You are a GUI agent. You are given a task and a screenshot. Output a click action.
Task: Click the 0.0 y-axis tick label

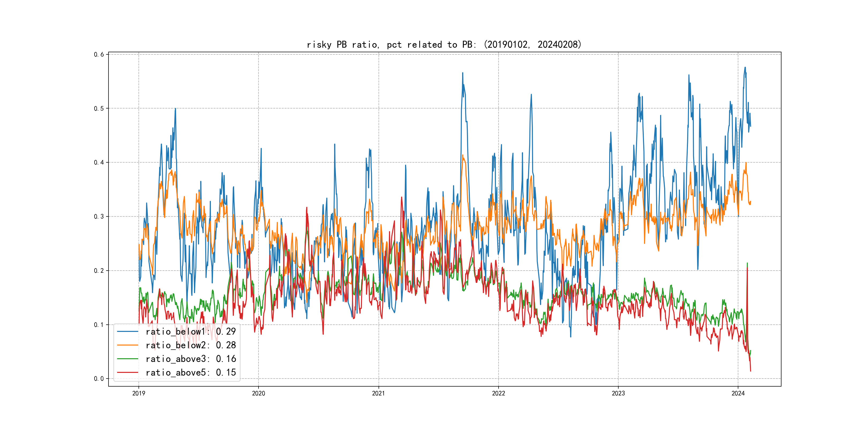(x=99, y=379)
